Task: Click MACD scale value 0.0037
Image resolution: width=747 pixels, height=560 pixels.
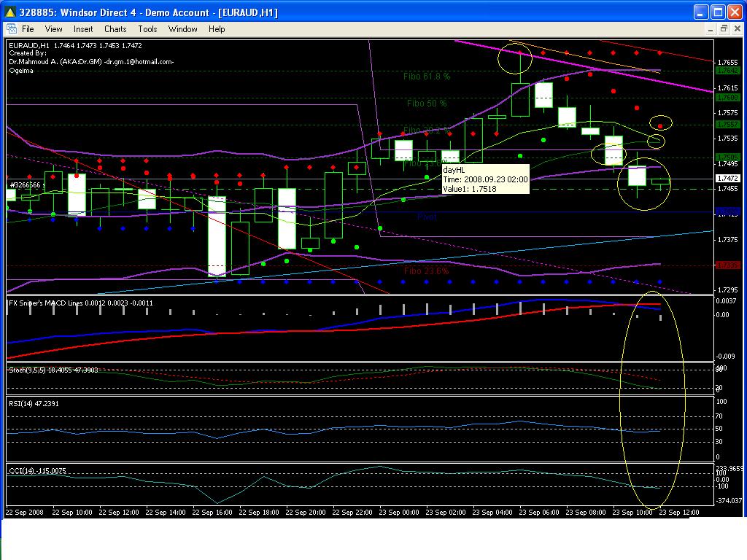Action: click(726, 301)
